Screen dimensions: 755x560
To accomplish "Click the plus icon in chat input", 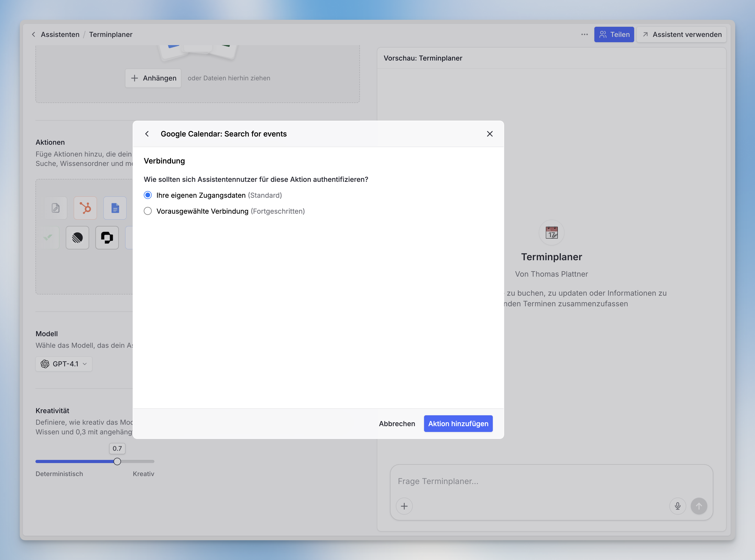I will tap(404, 506).
